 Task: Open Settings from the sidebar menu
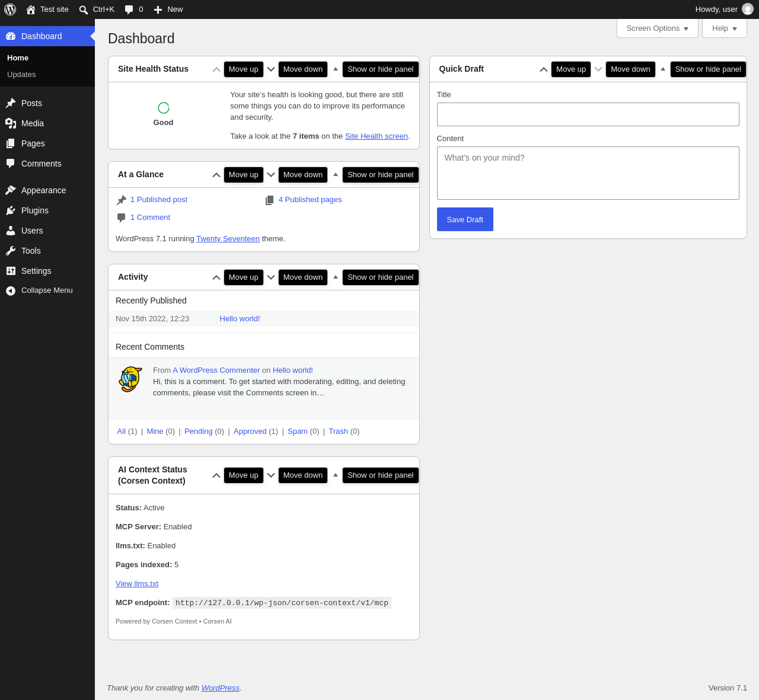coord(47,271)
